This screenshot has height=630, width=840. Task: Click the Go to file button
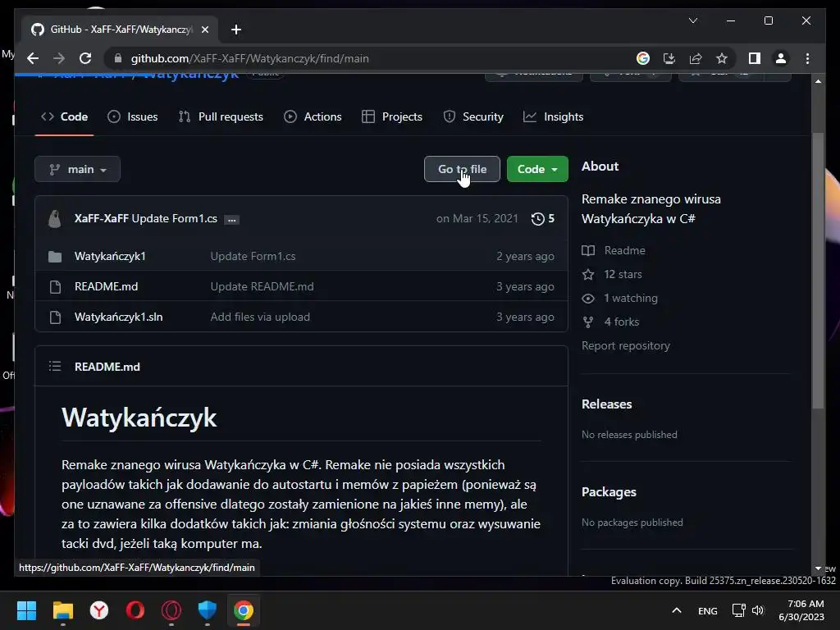tap(462, 169)
